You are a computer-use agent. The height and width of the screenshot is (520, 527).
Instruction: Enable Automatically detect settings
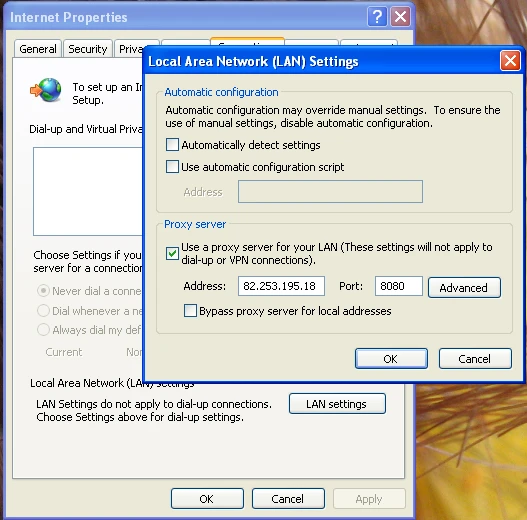172,145
